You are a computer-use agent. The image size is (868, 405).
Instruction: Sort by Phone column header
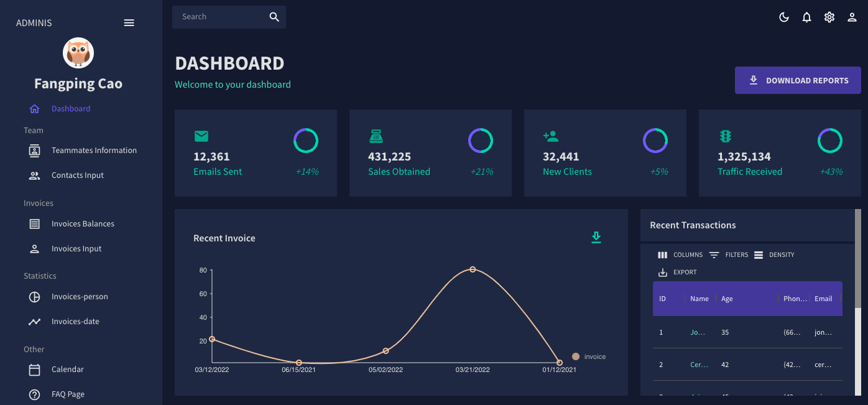click(795, 299)
